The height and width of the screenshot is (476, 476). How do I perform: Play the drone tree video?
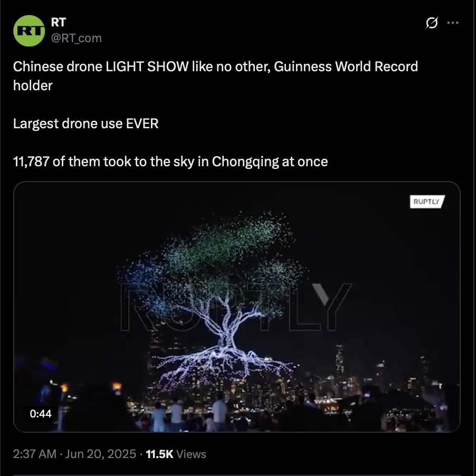click(x=237, y=307)
